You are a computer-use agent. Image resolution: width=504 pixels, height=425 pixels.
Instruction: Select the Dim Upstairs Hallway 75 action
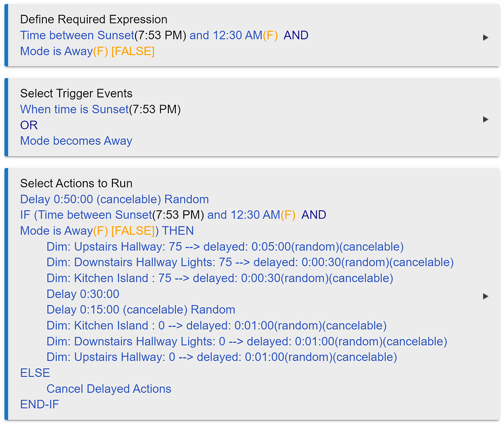coord(225,247)
